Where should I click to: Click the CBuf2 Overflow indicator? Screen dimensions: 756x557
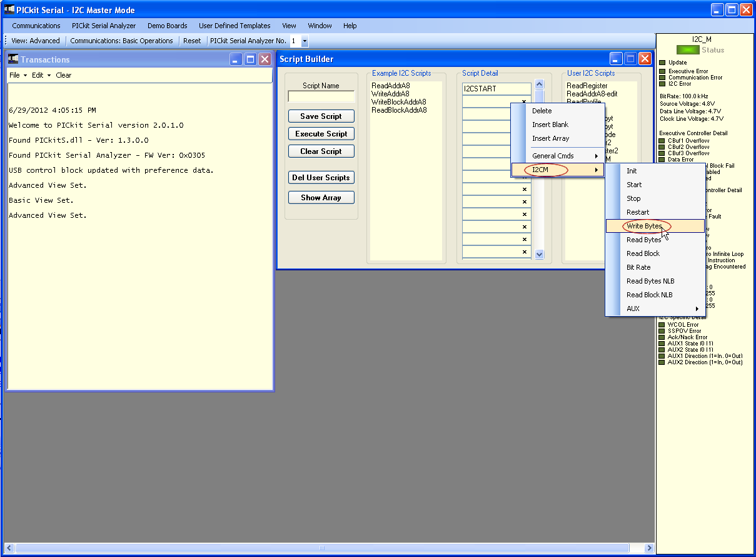click(x=662, y=147)
